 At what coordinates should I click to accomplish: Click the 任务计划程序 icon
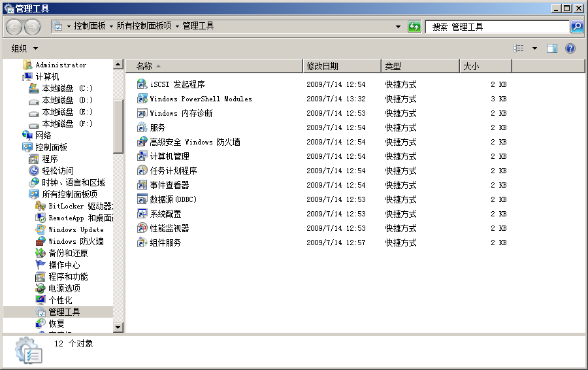(142, 171)
